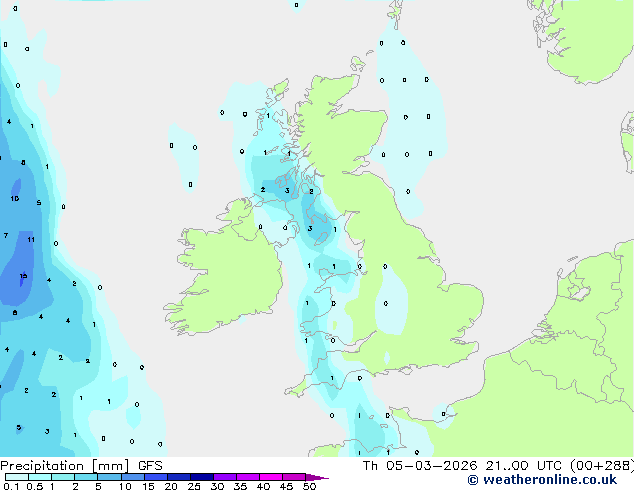The height and width of the screenshot is (490, 634).
Task: Click the '11' precipitation value on the map
Action: [31, 240]
